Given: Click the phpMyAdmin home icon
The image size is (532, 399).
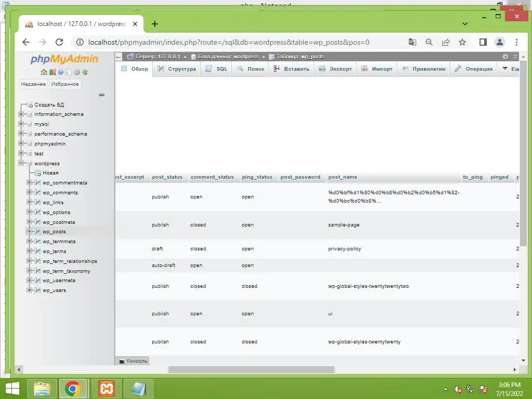Looking at the screenshot, I should coord(44,72).
